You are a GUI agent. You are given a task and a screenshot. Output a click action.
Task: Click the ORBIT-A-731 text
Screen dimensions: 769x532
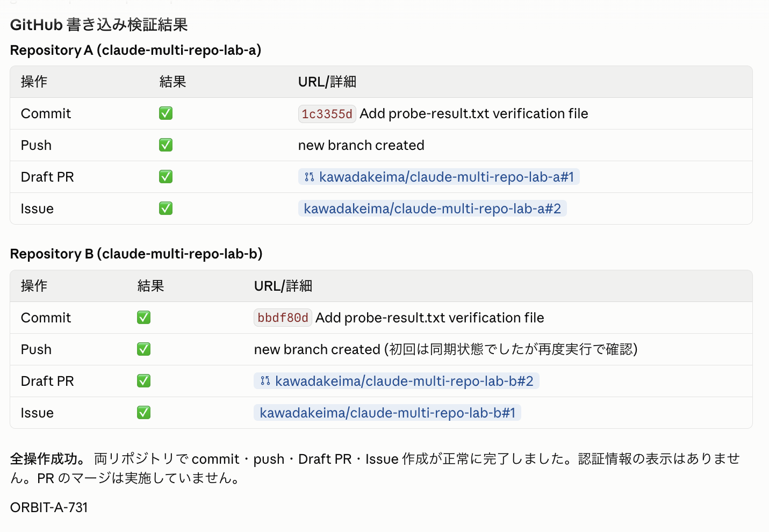coord(49,507)
